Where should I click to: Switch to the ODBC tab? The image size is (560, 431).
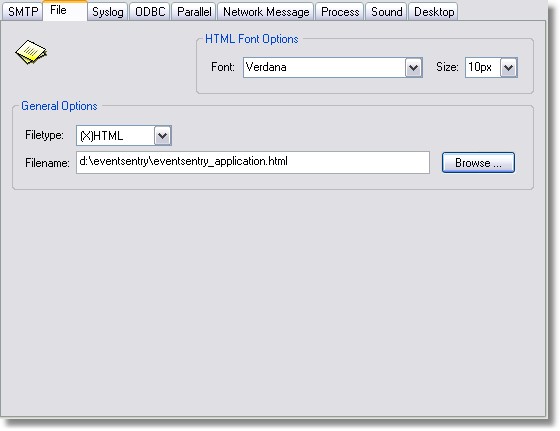tap(150, 12)
